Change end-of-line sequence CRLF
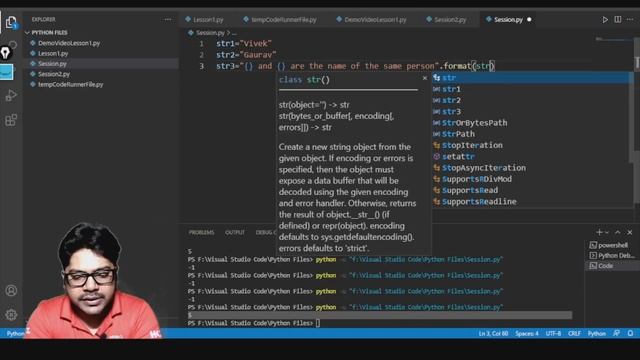This screenshot has width=640, height=360. point(574,333)
